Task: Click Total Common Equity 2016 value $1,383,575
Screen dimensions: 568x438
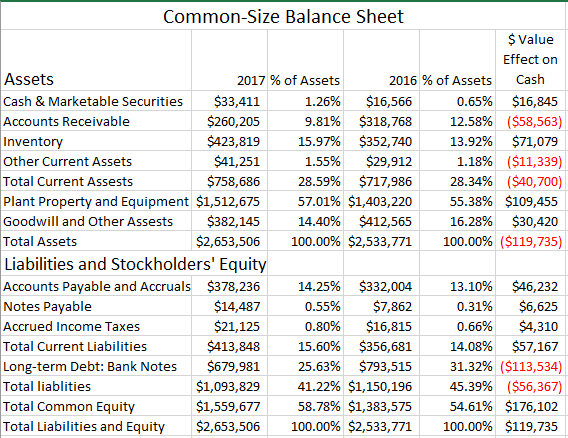Action: coord(381,406)
